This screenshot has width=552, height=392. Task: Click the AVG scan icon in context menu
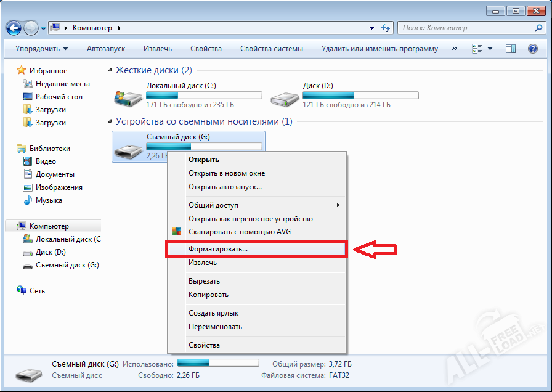tap(177, 232)
